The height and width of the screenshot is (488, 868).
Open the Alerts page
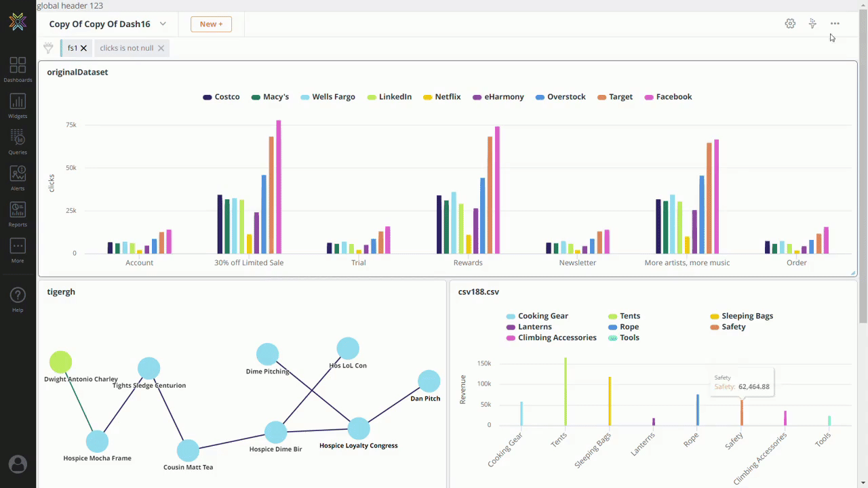(x=18, y=177)
